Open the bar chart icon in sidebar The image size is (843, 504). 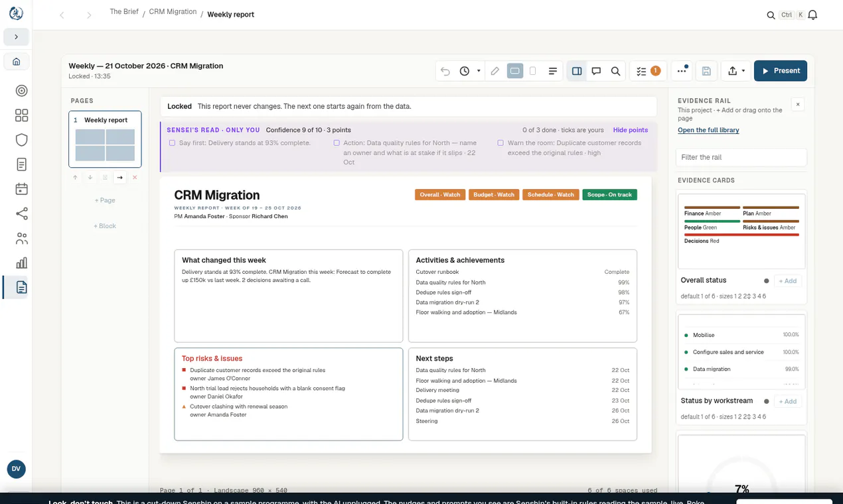coord(22,263)
